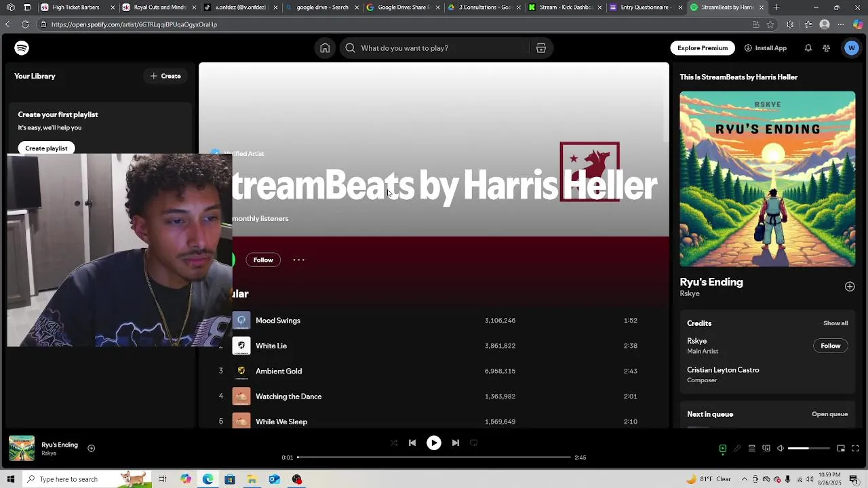The height and width of the screenshot is (488, 868).
Task: Skip to the next track
Action: (456, 443)
